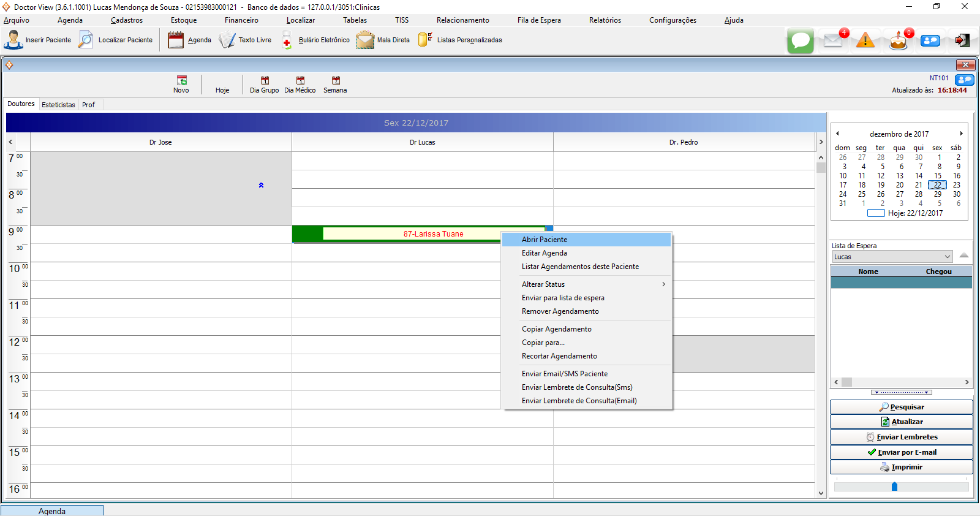
Task: Click the Inserir Paciente icon
Action: pyautogui.click(x=13, y=40)
